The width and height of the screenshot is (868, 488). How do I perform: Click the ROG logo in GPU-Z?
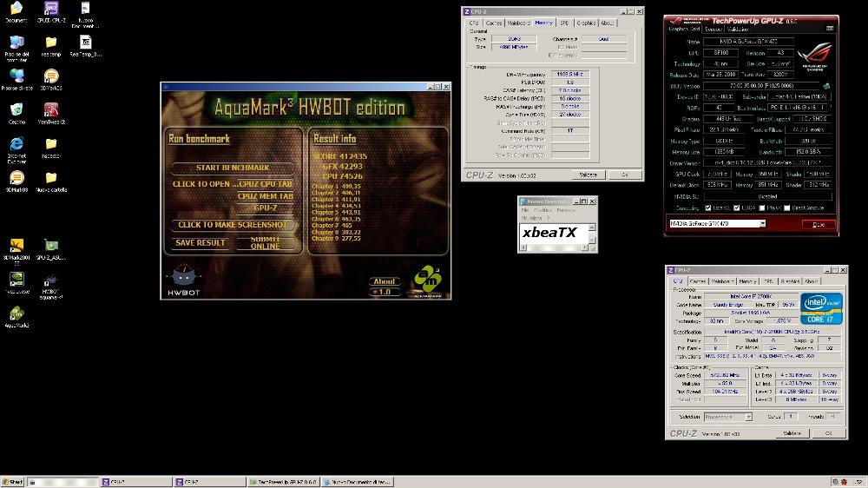point(815,56)
